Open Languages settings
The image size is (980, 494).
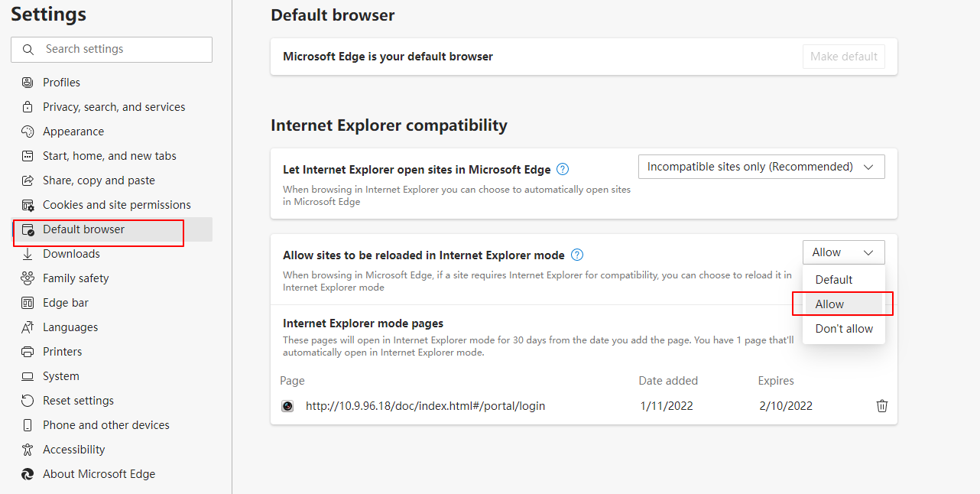112,327
